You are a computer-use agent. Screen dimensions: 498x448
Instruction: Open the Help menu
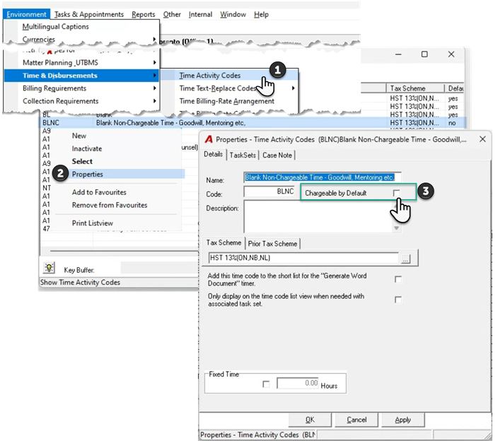click(x=261, y=14)
